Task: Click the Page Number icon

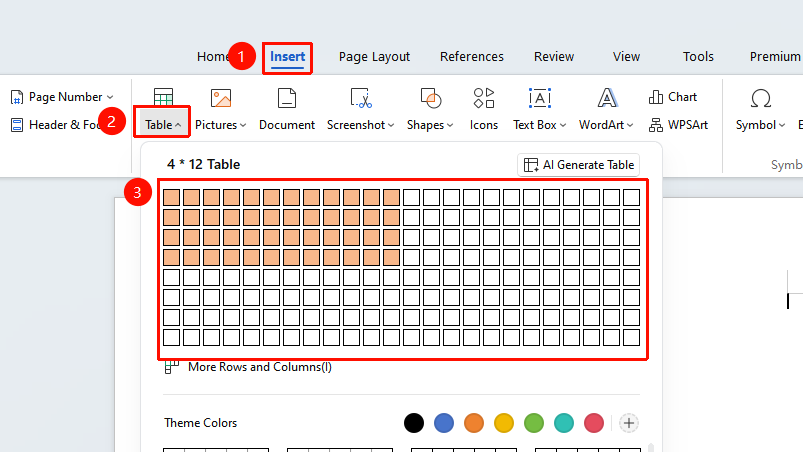Action: [x=17, y=97]
